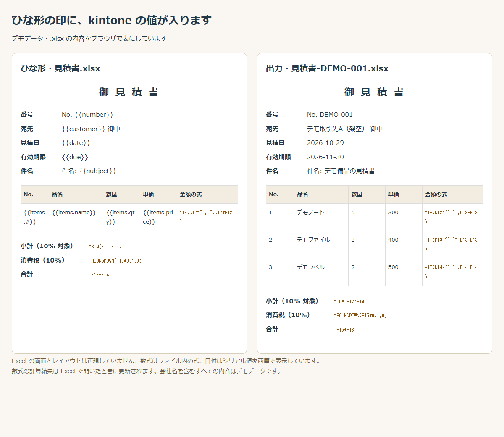Click unit price 500 in the デモラベル row

(x=404, y=272)
